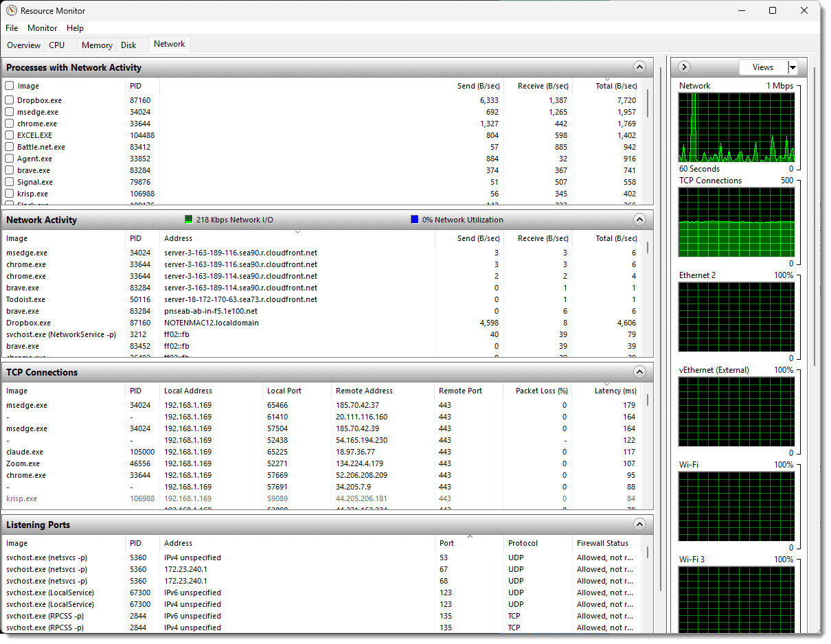
Task: Click the Views button
Action: click(x=762, y=67)
